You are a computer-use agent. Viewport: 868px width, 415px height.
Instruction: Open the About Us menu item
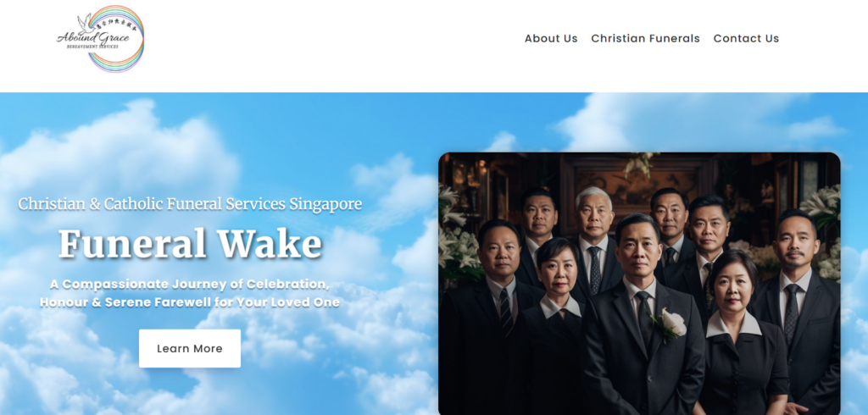pyautogui.click(x=551, y=38)
